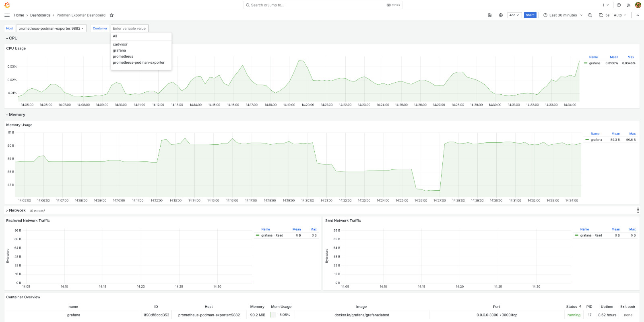This screenshot has width=644, height=322.
Task: Click the 90.2 MiB memory cell
Action: click(258, 315)
